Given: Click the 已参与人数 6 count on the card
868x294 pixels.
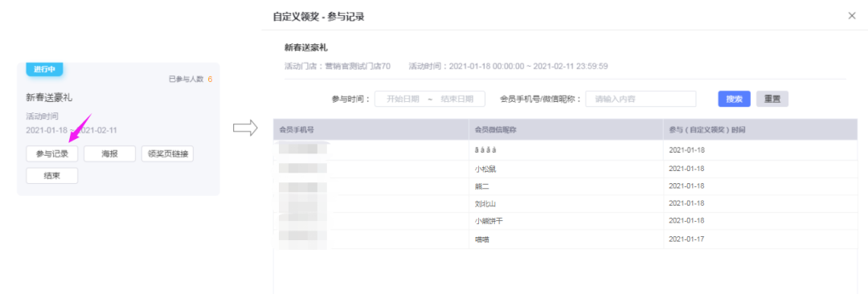Looking at the screenshot, I should point(190,80).
